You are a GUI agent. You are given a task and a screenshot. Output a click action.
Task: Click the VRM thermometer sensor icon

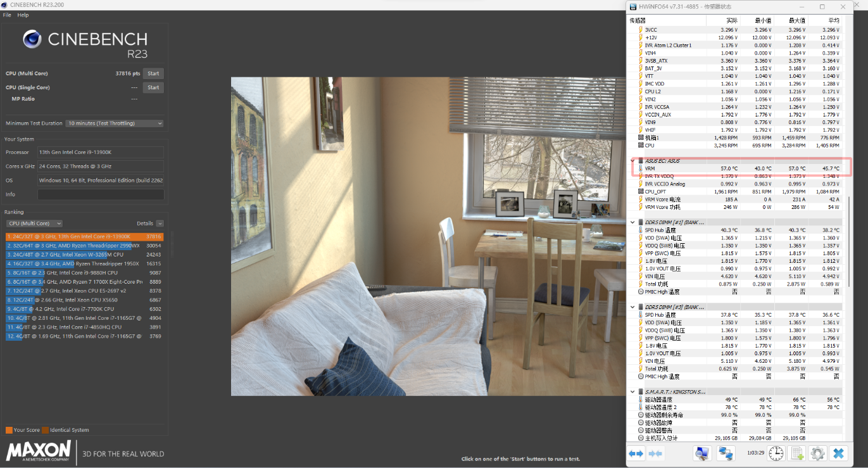point(641,168)
